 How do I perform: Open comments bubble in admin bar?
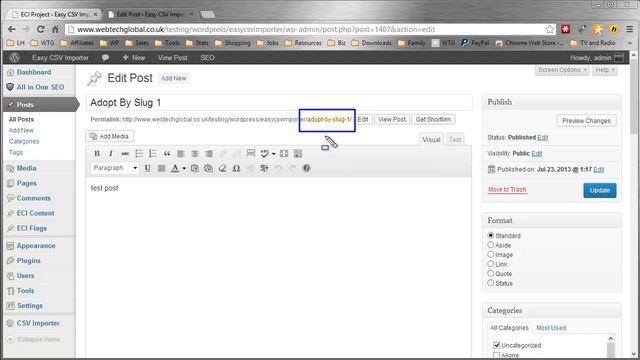pos(105,58)
